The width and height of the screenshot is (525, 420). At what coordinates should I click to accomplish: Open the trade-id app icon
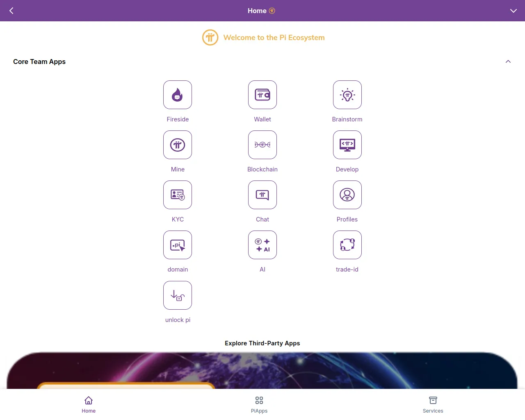(347, 245)
